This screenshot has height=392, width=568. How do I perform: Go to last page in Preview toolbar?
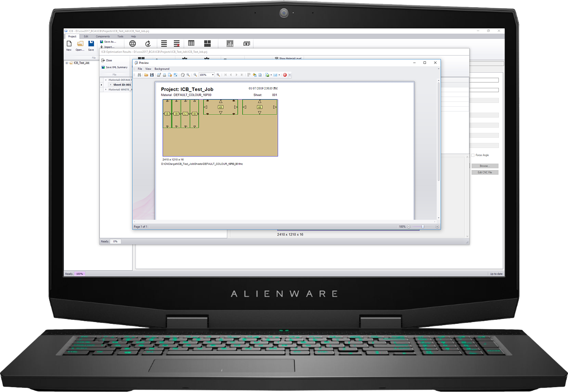(242, 75)
